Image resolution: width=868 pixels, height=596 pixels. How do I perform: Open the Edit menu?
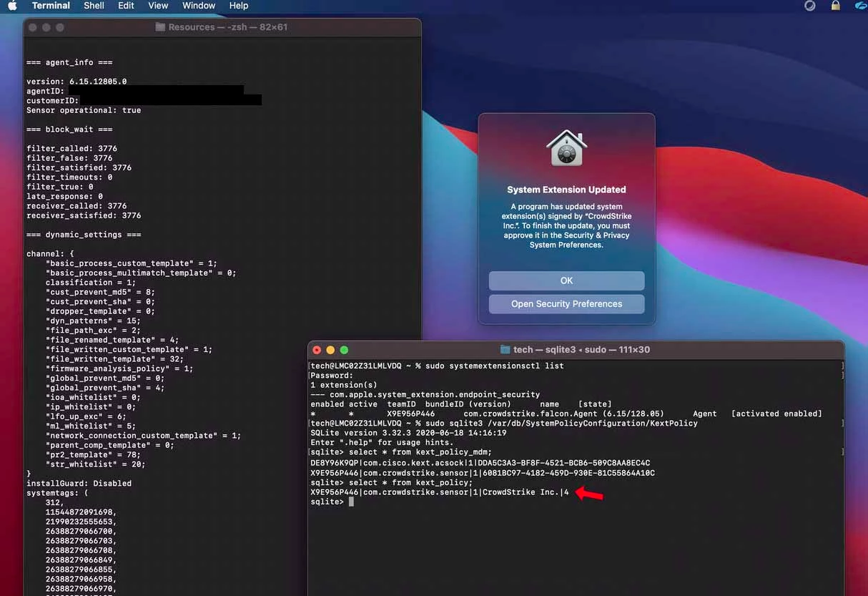pos(126,6)
